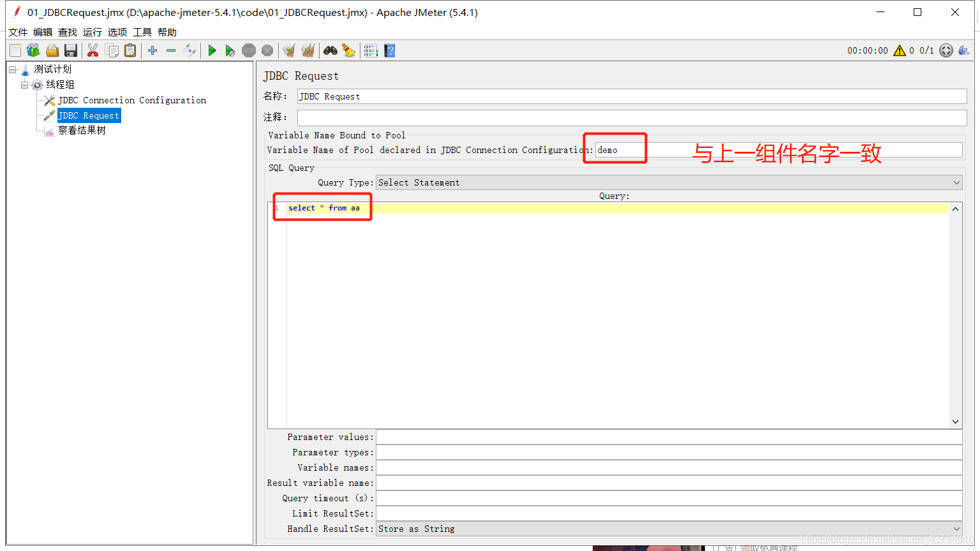980x551 pixels.
Task: Click the 0/1 thread count text
Action: tap(926, 50)
